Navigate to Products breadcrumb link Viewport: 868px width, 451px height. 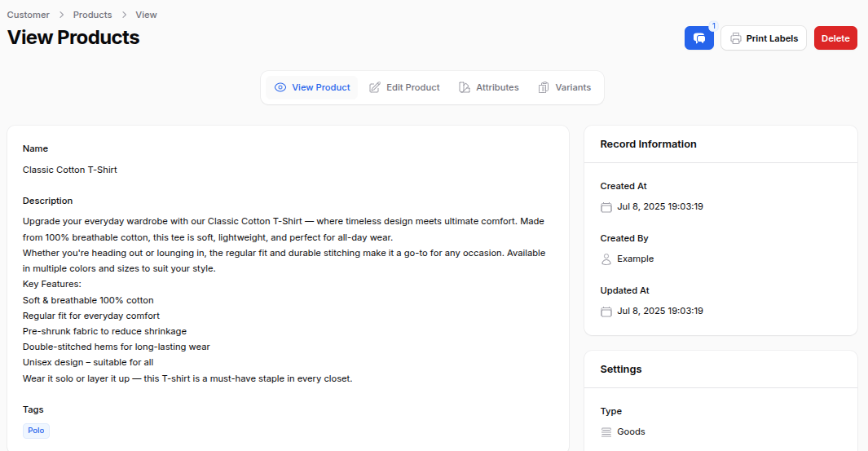pyautogui.click(x=92, y=15)
